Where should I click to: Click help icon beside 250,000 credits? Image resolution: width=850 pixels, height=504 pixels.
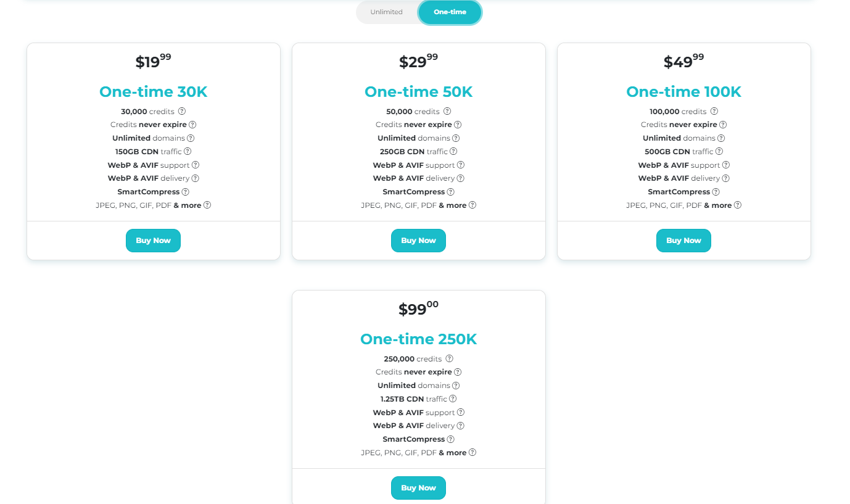point(450,359)
